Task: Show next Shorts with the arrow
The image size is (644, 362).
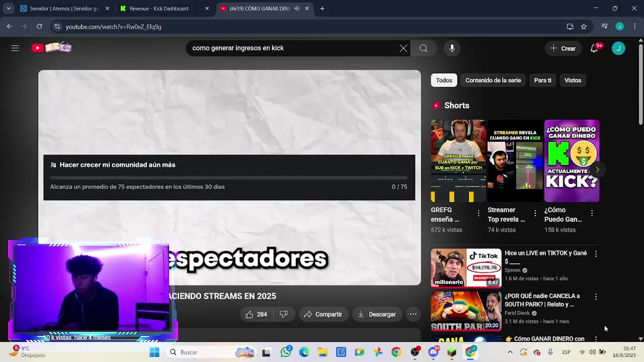Action: pyautogui.click(x=597, y=170)
